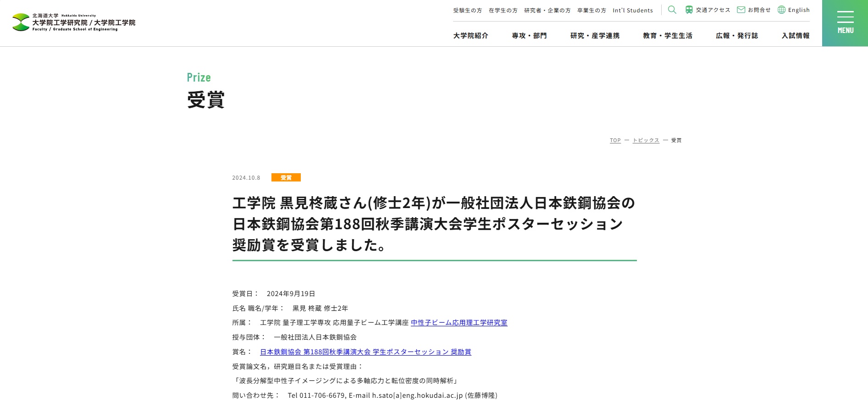
Task: Open 専攻・部門 menu
Action: [530, 36]
